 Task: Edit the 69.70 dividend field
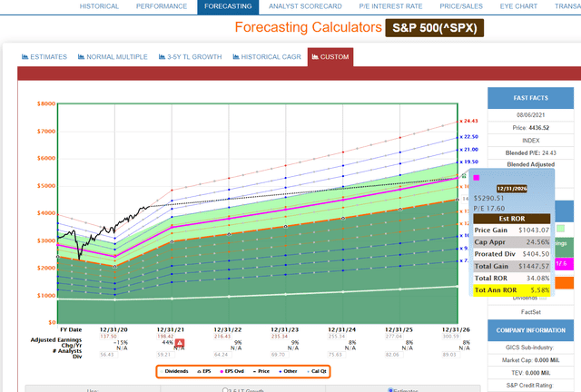280,355
